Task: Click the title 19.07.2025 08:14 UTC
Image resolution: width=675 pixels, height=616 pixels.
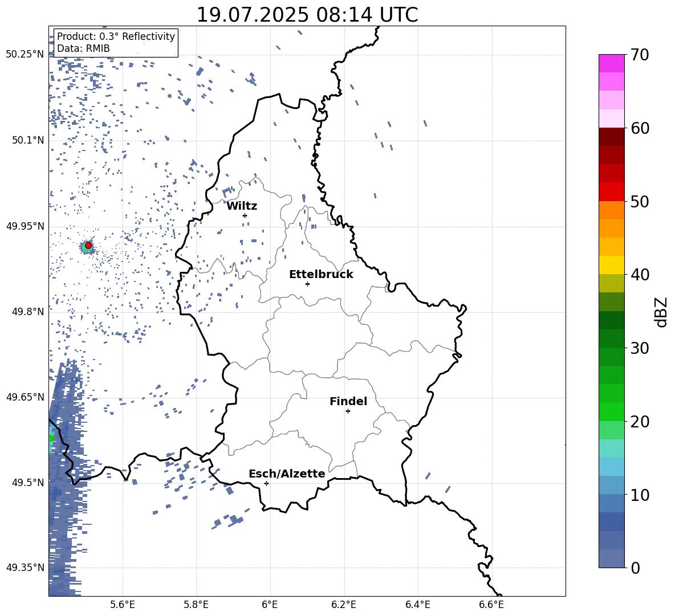Action: click(307, 15)
